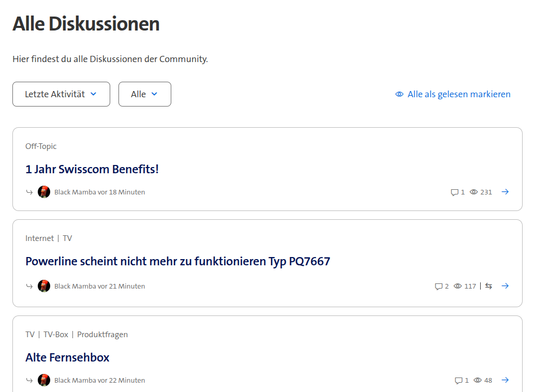Click the swap arrows icon on Powerline post
The width and height of the screenshot is (534, 392).
click(489, 286)
